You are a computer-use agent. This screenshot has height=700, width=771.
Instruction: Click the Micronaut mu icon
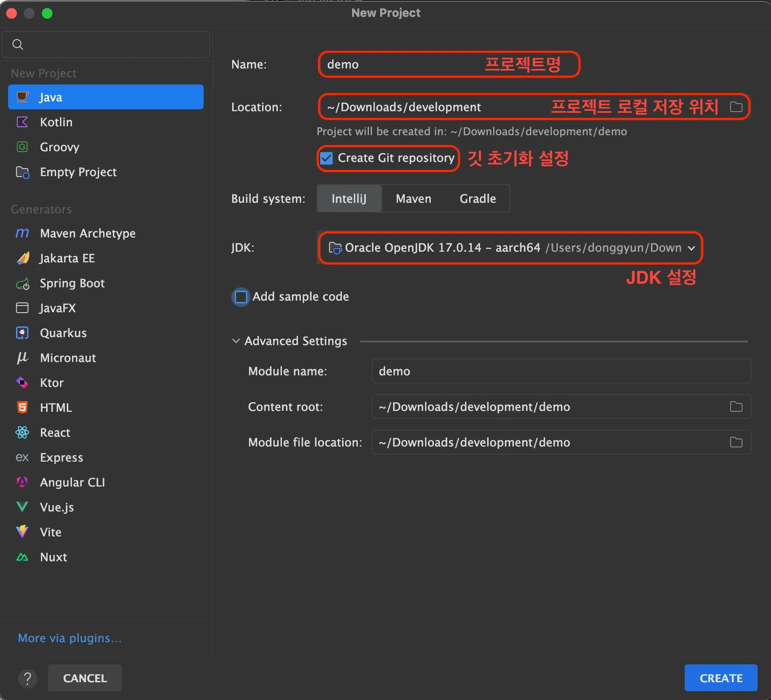tap(22, 358)
